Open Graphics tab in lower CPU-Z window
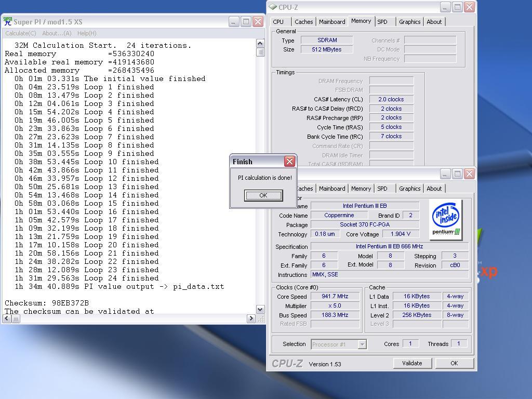 409,189
